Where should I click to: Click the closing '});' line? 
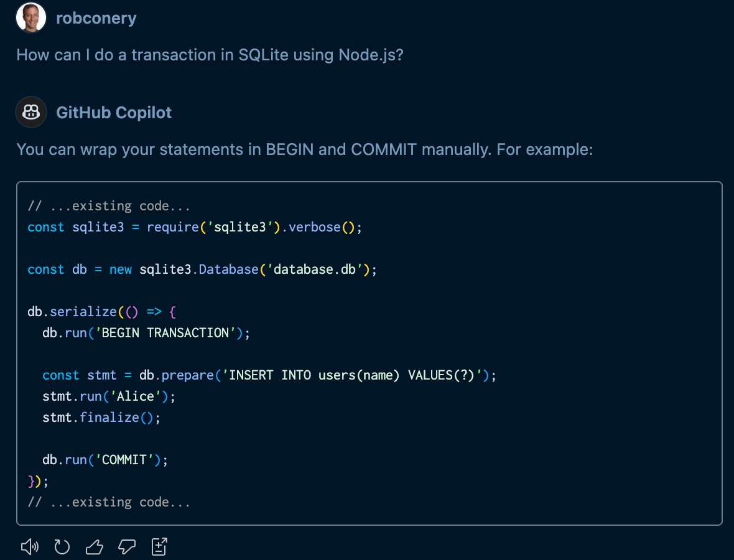pyautogui.click(x=38, y=481)
